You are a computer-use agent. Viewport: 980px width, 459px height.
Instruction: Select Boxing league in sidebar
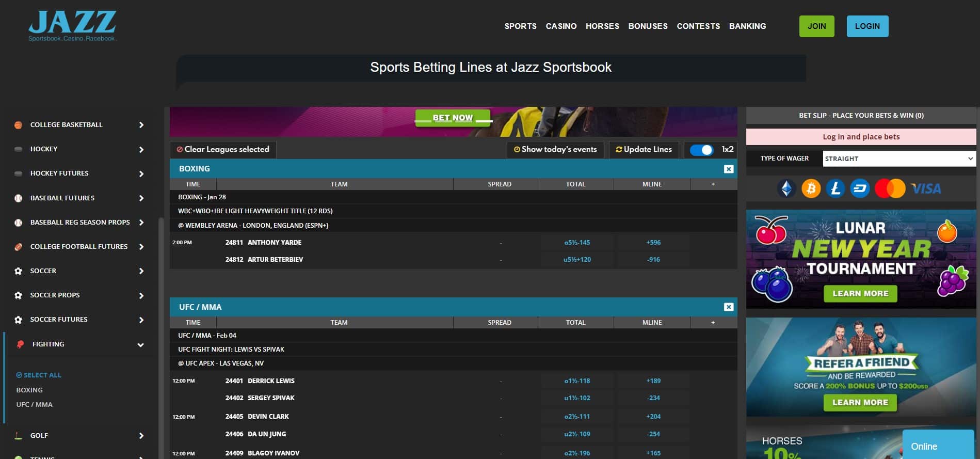tap(29, 390)
